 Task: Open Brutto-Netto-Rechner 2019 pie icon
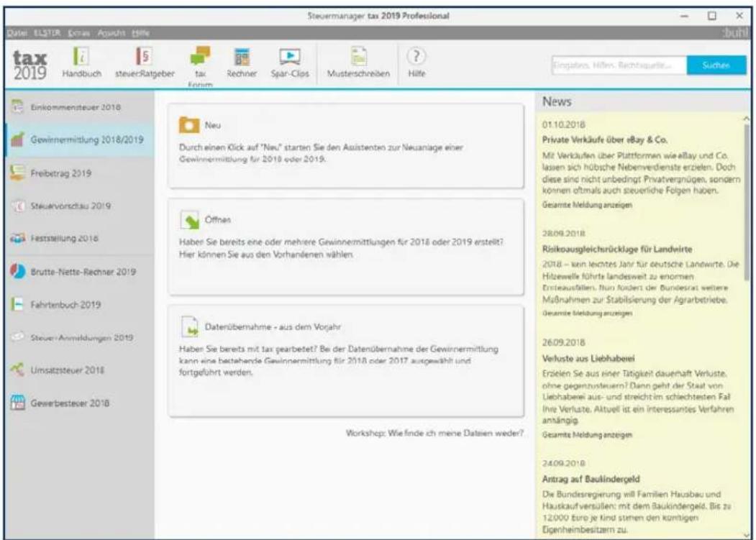(x=17, y=272)
